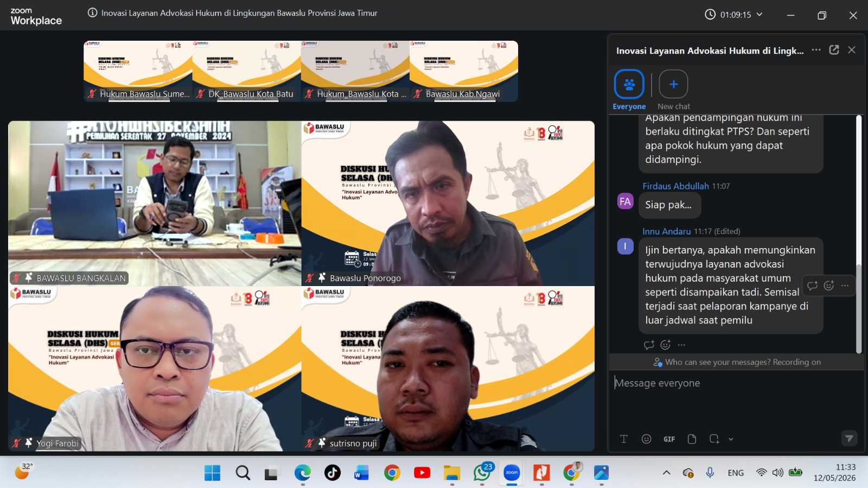The width and height of the screenshot is (868, 488).
Task: Open Windows Start menu
Action: 212,473
